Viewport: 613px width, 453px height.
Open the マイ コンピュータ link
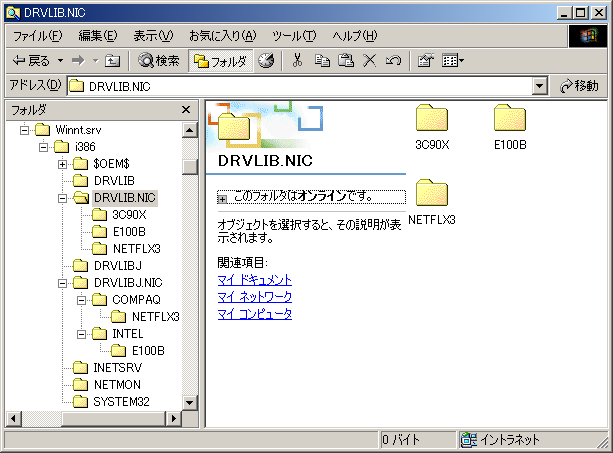click(x=255, y=314)
